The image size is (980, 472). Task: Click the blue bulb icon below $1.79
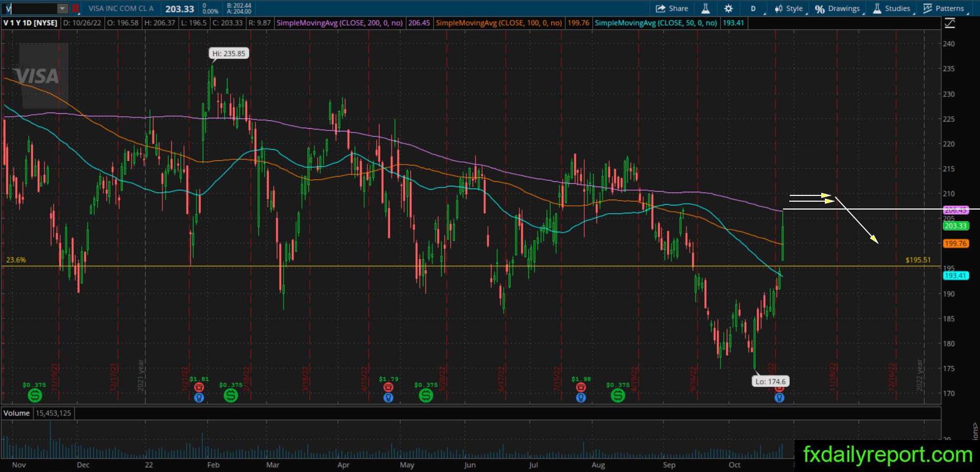[x=388, y=398]
